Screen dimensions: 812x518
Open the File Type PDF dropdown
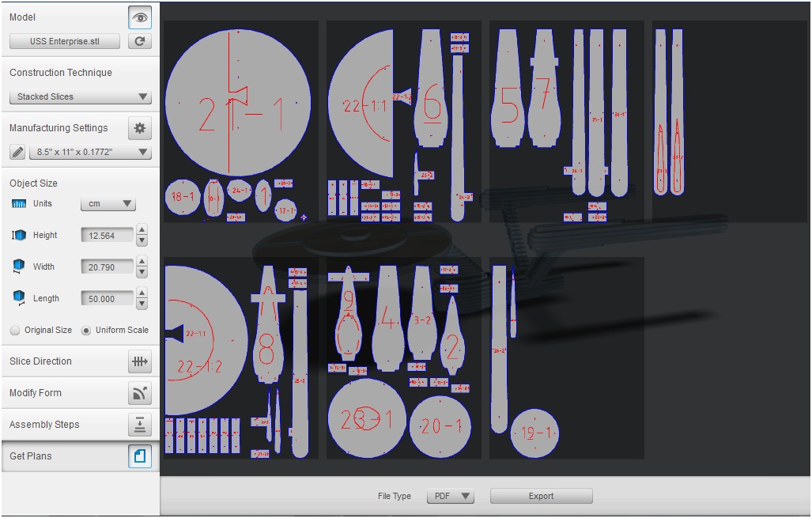pyautogui.click(x=451, y=496)
